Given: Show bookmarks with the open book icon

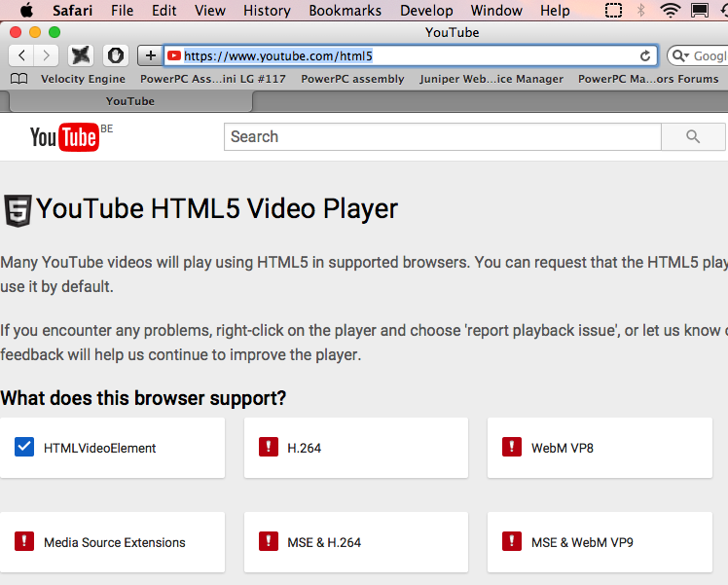Looking at the screenshot, I should point(19,79).
